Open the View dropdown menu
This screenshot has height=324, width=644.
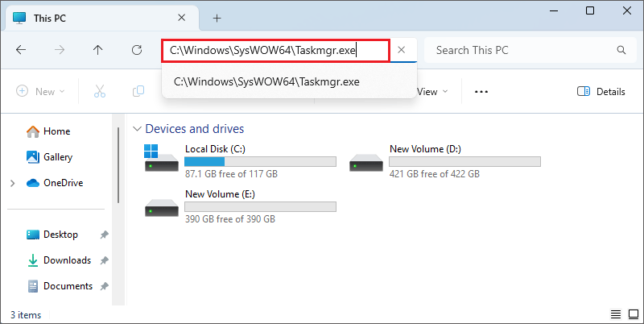433,91
